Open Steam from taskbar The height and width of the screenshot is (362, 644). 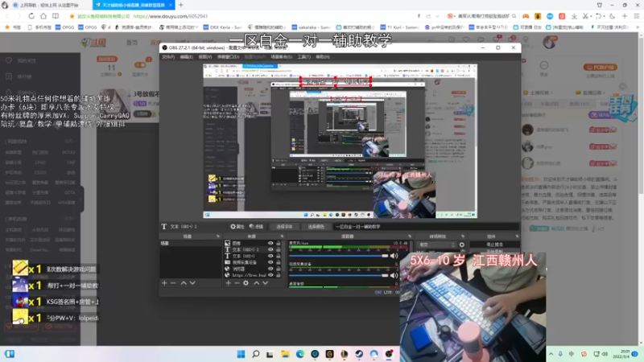pyautogui.click(x=359, y=354)
